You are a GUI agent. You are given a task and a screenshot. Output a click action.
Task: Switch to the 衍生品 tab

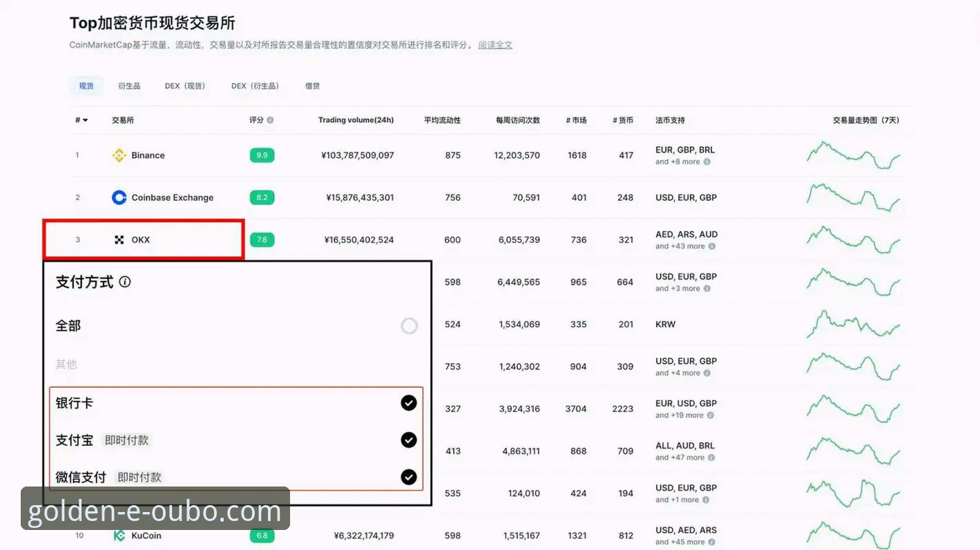click(129, 86)
